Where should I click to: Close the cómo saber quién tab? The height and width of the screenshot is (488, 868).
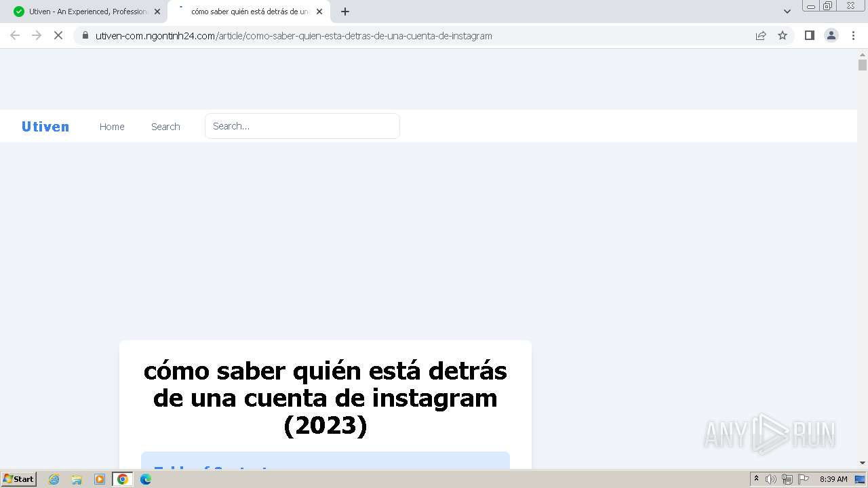[x=319, y=12]
